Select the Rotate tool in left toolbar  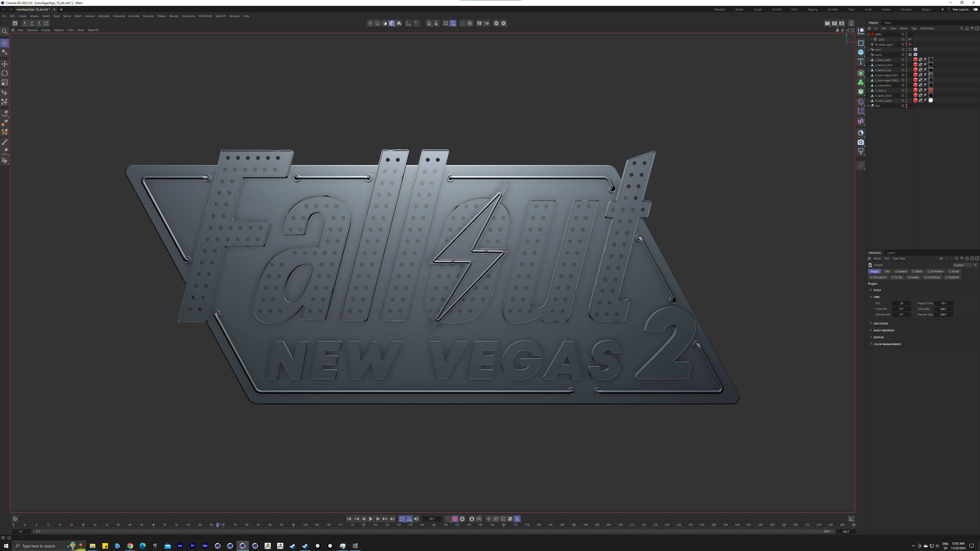(x=5, y=73)
